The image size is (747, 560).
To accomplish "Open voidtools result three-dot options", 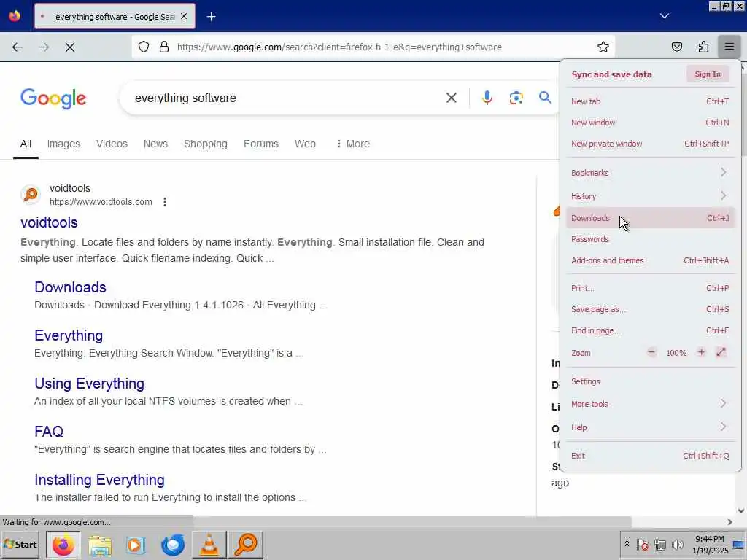I will [164, 202].
